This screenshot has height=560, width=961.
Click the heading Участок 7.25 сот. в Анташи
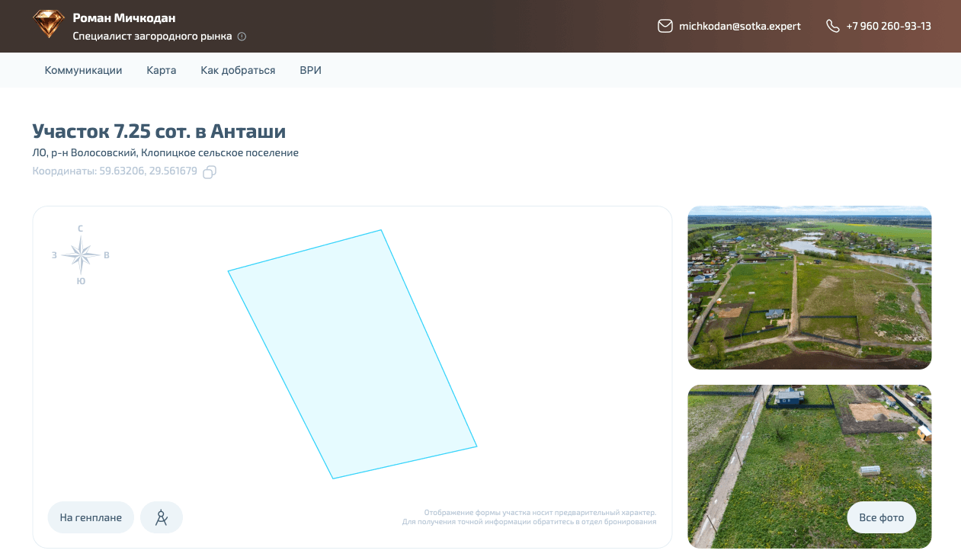click(x=159, y=131)
